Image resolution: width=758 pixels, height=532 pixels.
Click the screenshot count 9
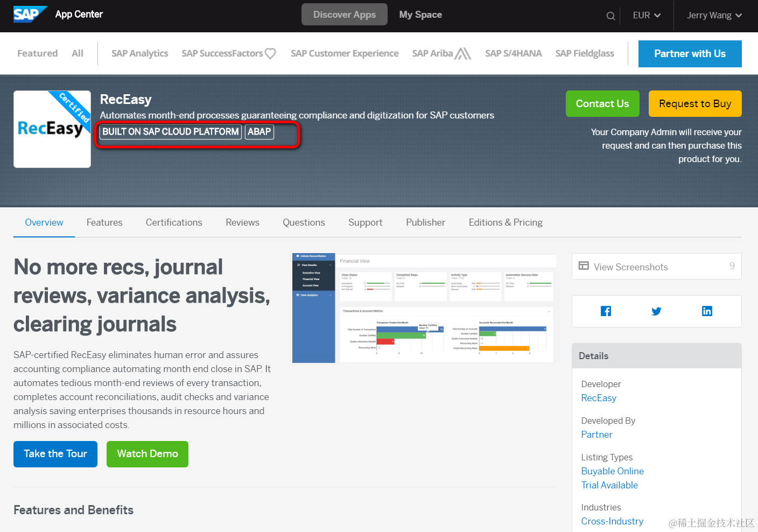click(x=732, y=266)
